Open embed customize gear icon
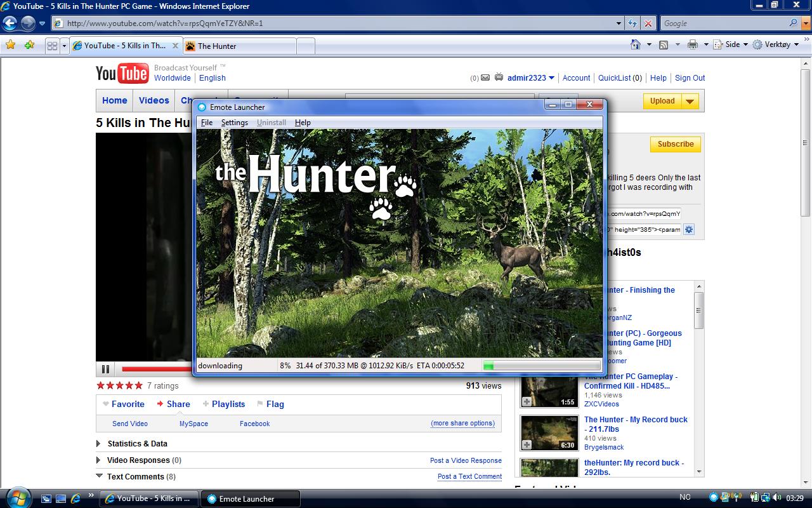Image resolution: width=812 pixels, height=508 pixels. pyautogui.click(x=689, y=229)
